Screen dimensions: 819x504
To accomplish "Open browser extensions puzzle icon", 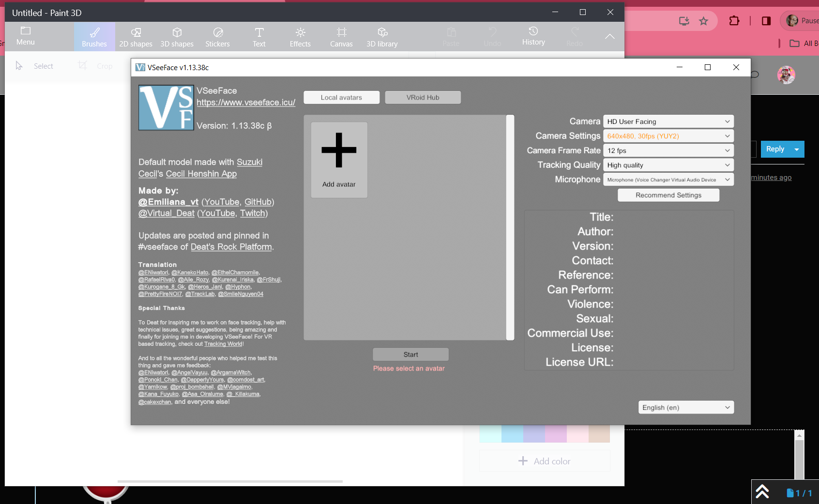I will point(734,21).
